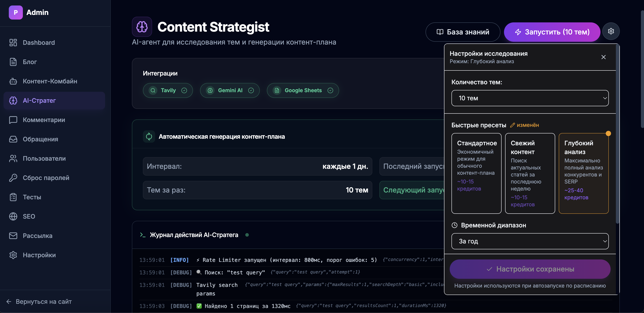The height and width of the screenshot is (313, 644).
Task: Click the Интервал каждые 1 дн. field
Action: [x=257, y=166]
